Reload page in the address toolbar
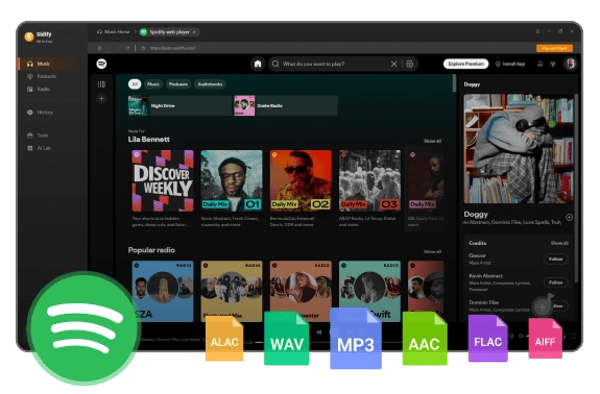 (127, 48)
